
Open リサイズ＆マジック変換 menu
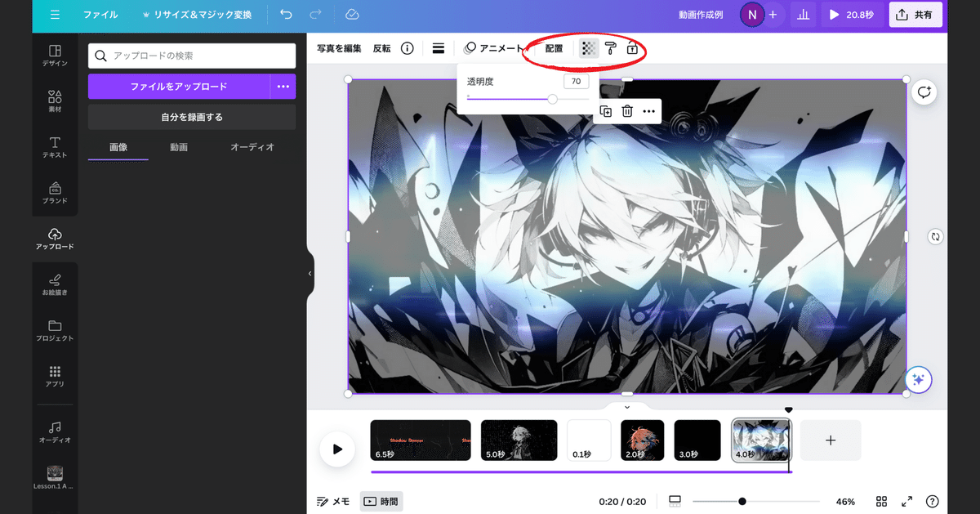[x=197, y=15]
